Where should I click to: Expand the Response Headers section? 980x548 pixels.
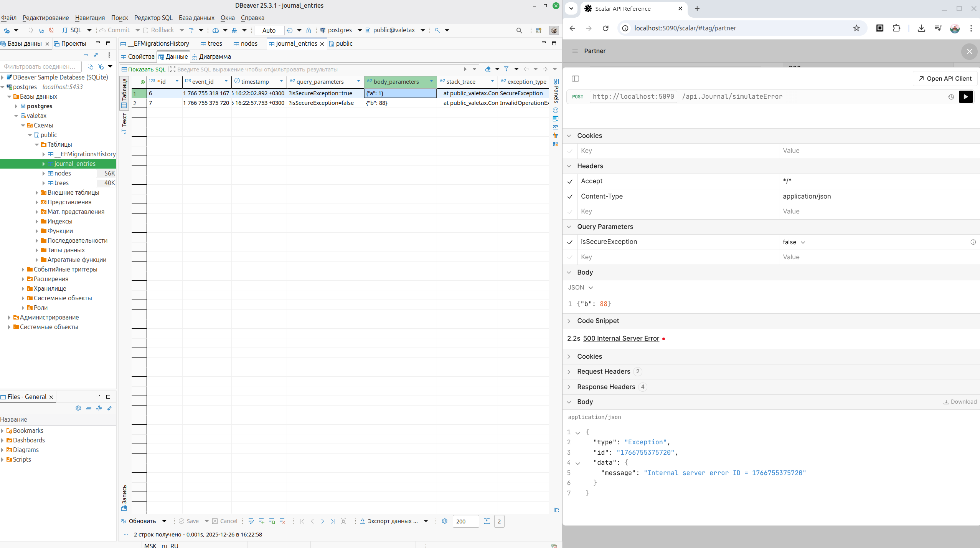coord(606,387)
